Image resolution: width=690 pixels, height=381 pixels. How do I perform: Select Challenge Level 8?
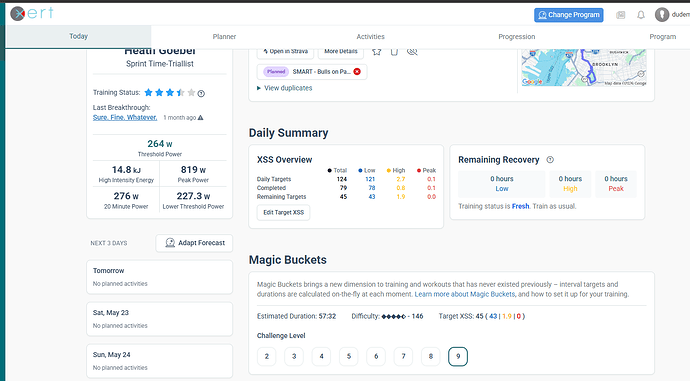click(430, 356)
